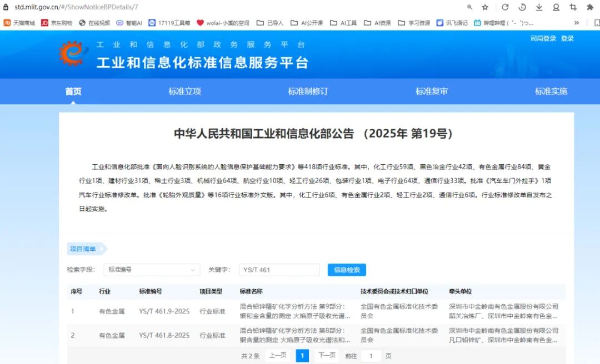Focus the 关键字 input containing YS/T 461
This screenshot has height=364, width=600.
[x=279, y=270]
